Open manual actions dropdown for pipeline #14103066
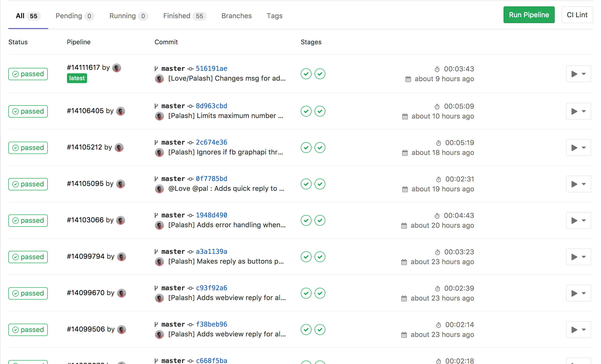The height and width of the screenshot is (364, 601). [578, 220]
